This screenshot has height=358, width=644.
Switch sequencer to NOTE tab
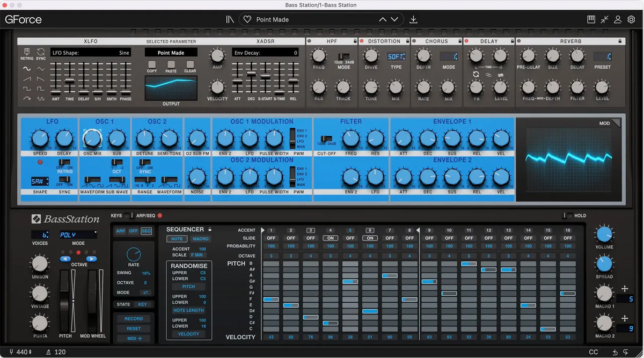pos(177,239)
